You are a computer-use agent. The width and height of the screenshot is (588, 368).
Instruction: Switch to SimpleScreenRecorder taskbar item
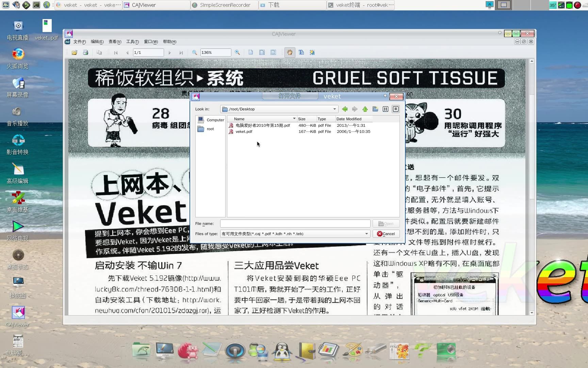pyautogui.click(x=224, y=5)
